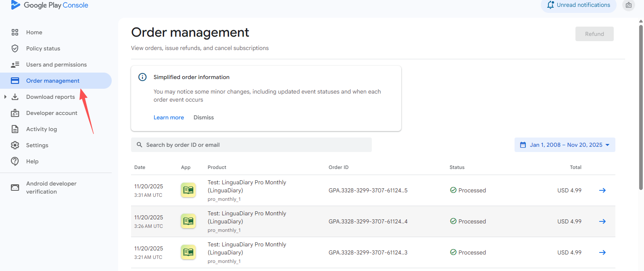This screenshot has height=271, width=644.
Task: Open the feedback icon in top-right corner
Action: pos(628,5)
